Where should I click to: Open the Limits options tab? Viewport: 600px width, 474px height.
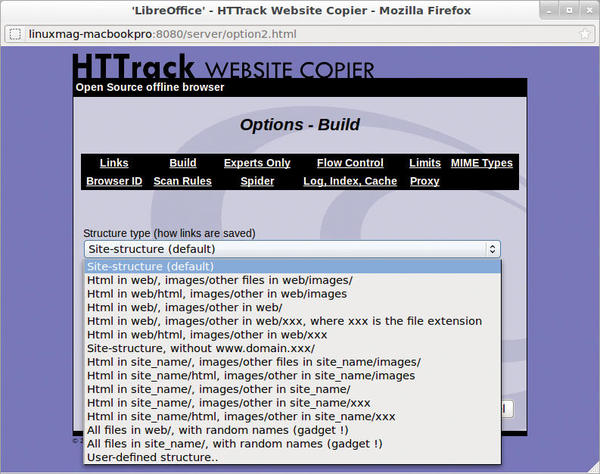pos(425,163)
